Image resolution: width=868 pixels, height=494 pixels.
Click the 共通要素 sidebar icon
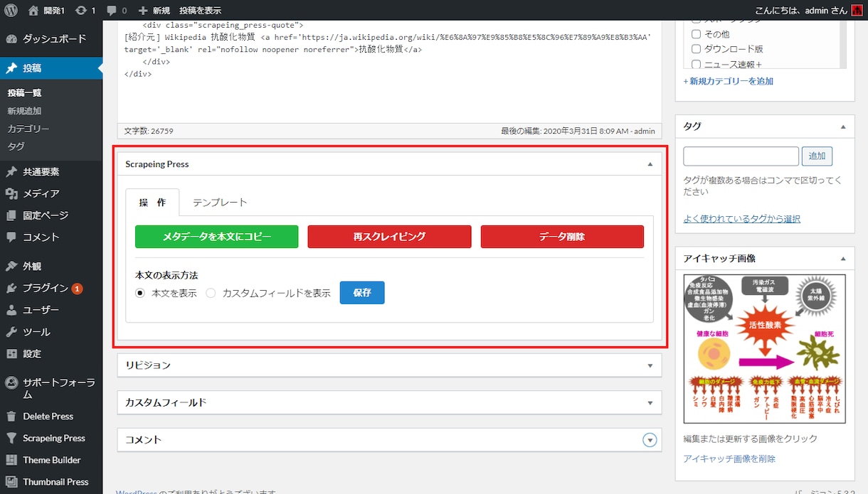[x=11, y=172]
